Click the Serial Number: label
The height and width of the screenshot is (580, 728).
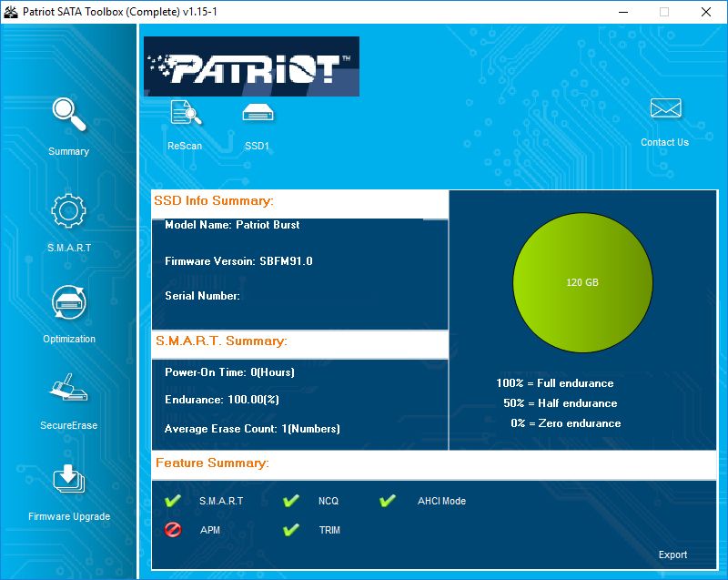pyautogui.click(x=202, y=296)
